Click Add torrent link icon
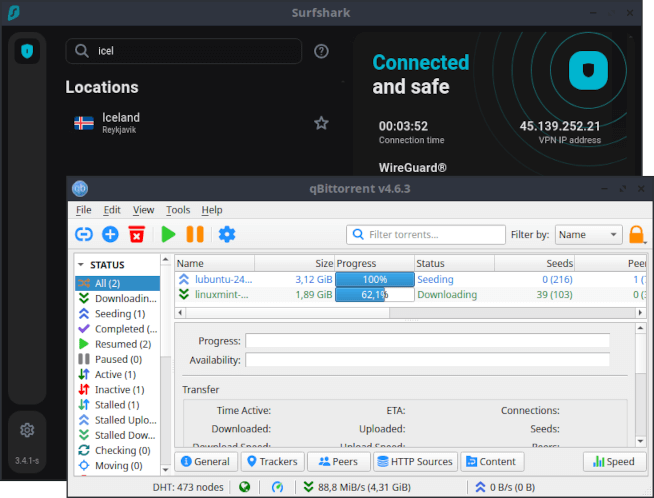Viewport: 654px width, 498px height. click(84, 234)
